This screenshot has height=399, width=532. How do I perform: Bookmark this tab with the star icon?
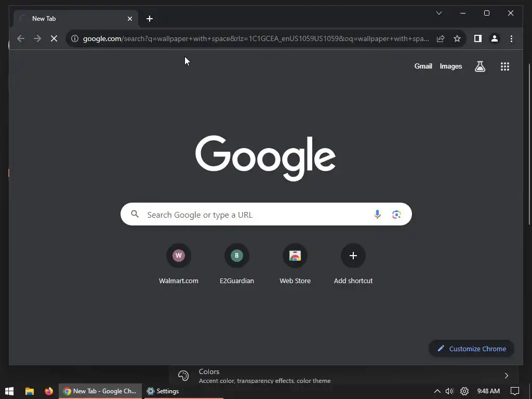tap(457, 38)
